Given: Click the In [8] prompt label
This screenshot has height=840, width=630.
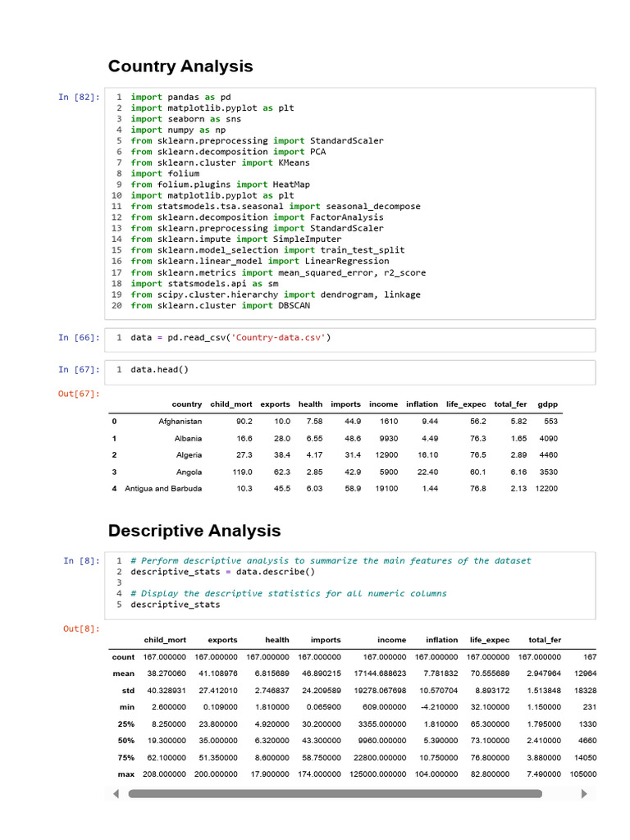Looking at the screenshot, I should click(81, 560).
